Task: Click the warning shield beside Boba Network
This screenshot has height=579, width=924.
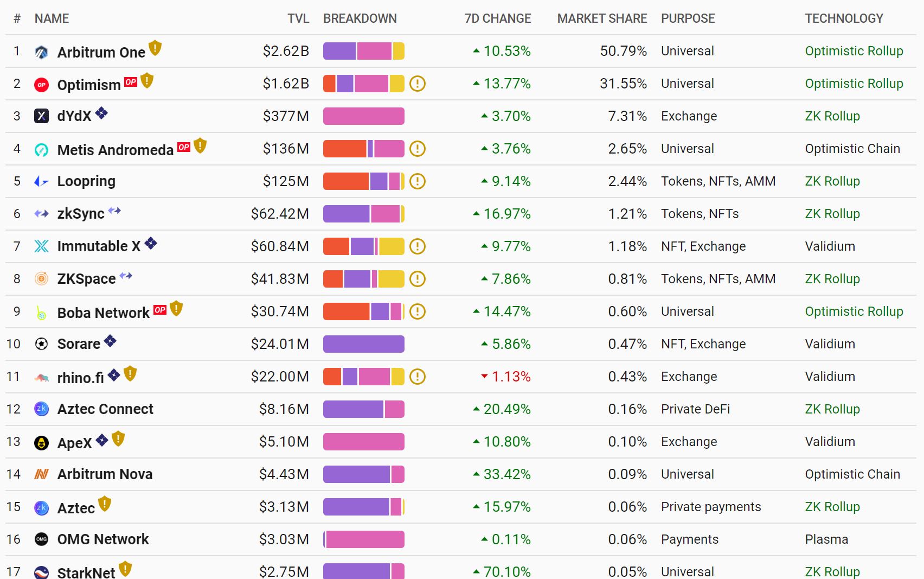Action: [176, 309]
